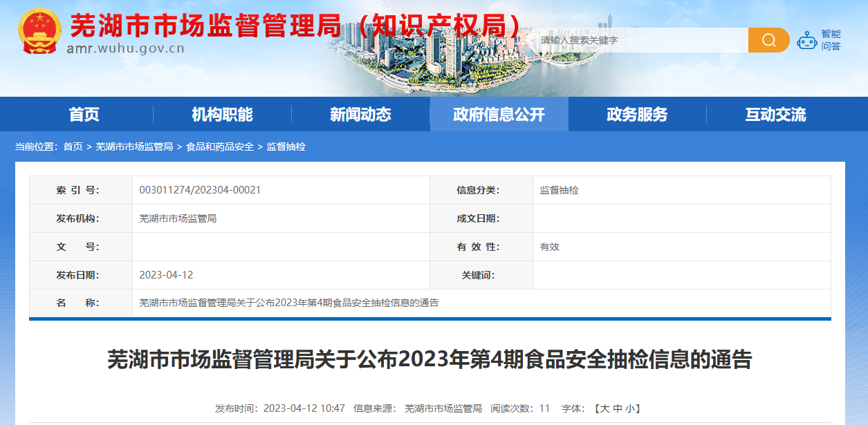Click the orange search magnifier button
This screenshot has height=425, width=868.
(768, 40)
